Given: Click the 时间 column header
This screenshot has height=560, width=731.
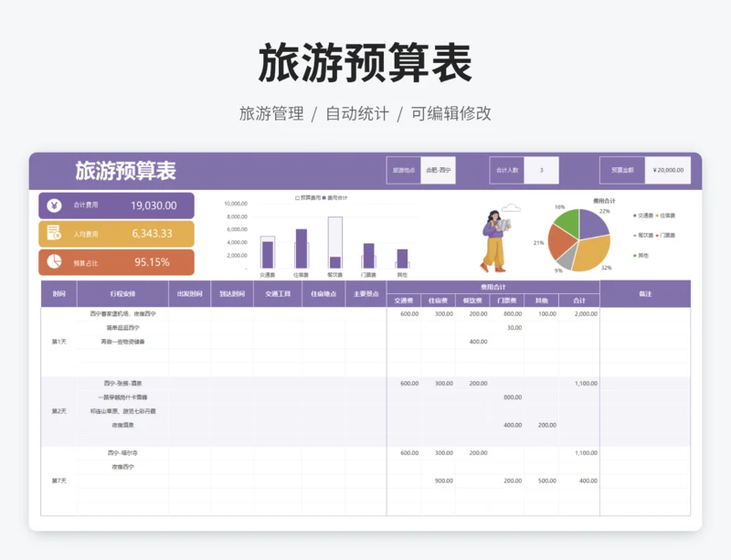Looking at the screenshot, I should coord(58,294).
